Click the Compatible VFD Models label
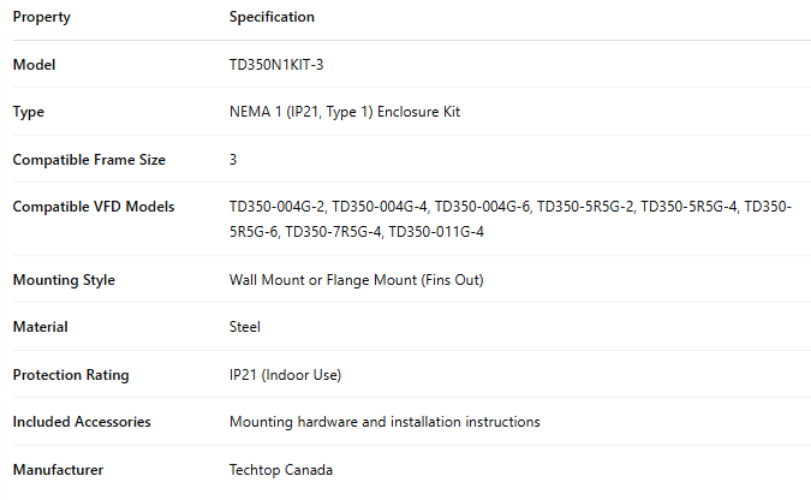The height and width of the screenshot is (500, 811). pos(93,207)
